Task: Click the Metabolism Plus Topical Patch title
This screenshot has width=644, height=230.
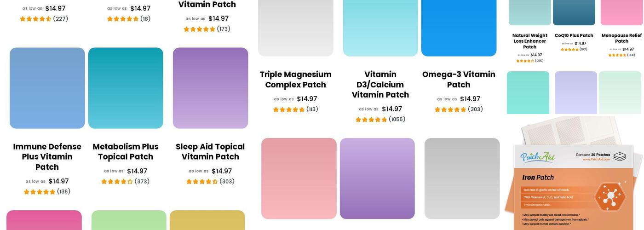Action: click(126, 151)
